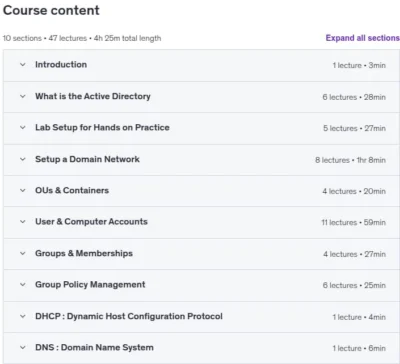Image resolution: width=400 pixels, height=364 pixels.
Task: Click Expand all sections link
Action: [363, 38]
